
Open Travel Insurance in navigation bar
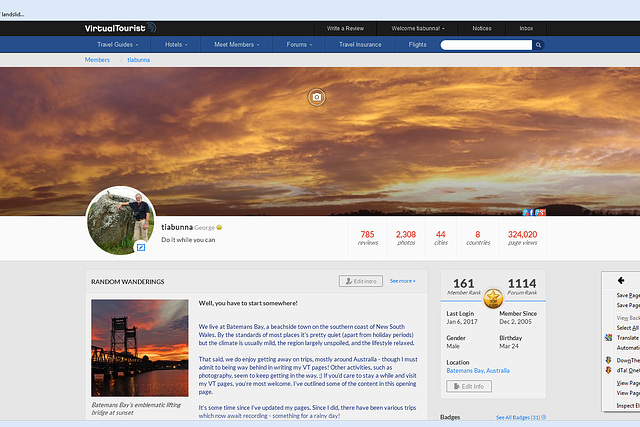coord(360,44)
